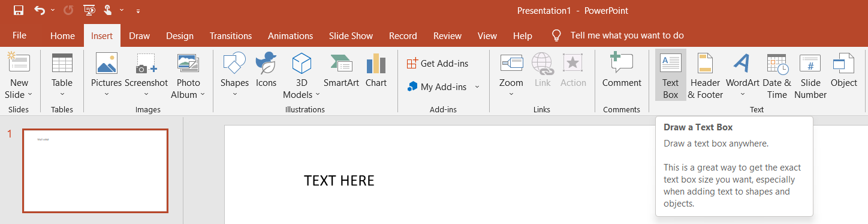Screen dimensions: 868x224
Task: Click the TEXT HERE text on slide
Action: point(339,180)
